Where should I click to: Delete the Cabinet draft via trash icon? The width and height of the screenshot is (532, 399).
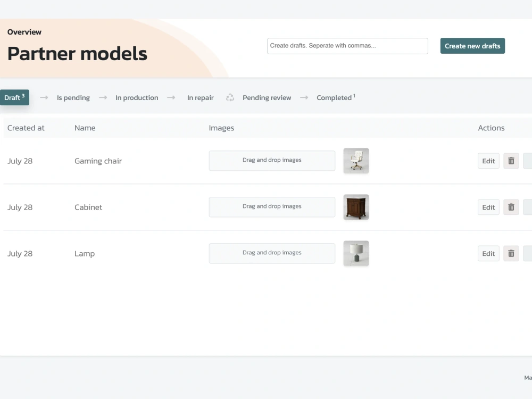pyautogui.click(x=511, y=207)
